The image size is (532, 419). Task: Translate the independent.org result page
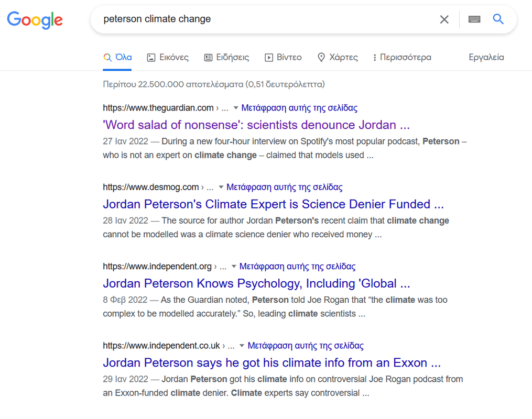click(x=297, y=267)
